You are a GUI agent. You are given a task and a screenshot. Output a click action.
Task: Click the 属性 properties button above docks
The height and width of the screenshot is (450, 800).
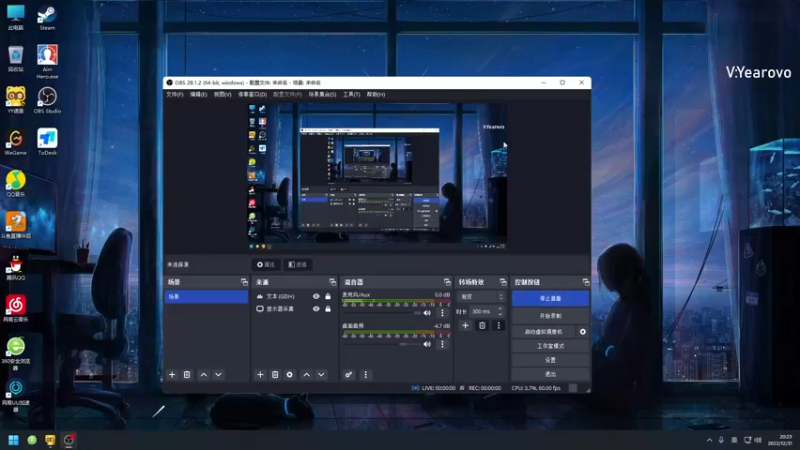pos(266,264)
